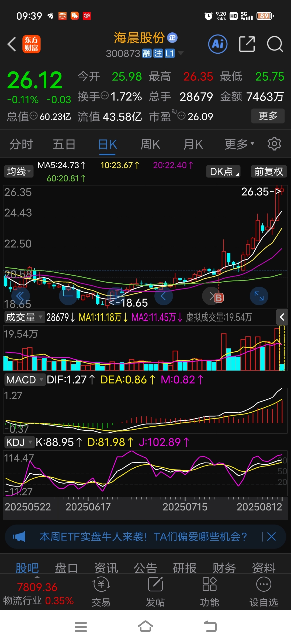
Task: Tap the 物流行业 index 7809.36
Action: (38, 593)
